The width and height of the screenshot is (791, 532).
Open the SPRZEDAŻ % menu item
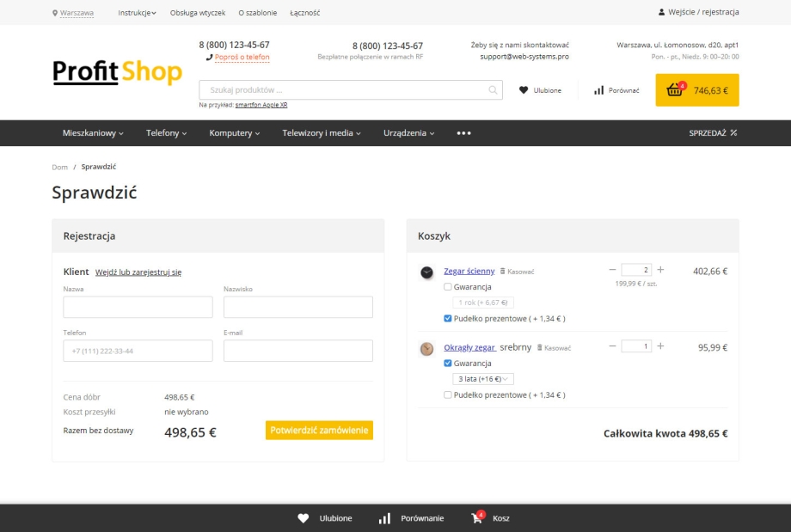pyautogui.click(x=713, y=133)
